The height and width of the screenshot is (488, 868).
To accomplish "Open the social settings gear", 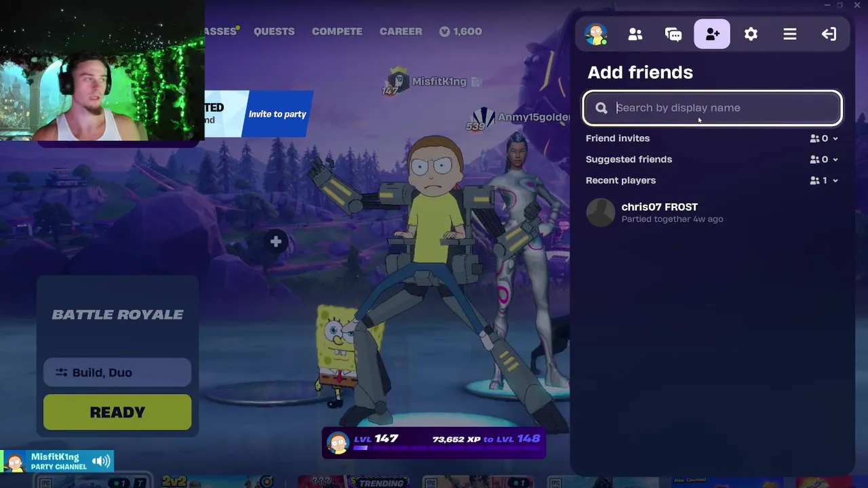I will tap(751, 34).
